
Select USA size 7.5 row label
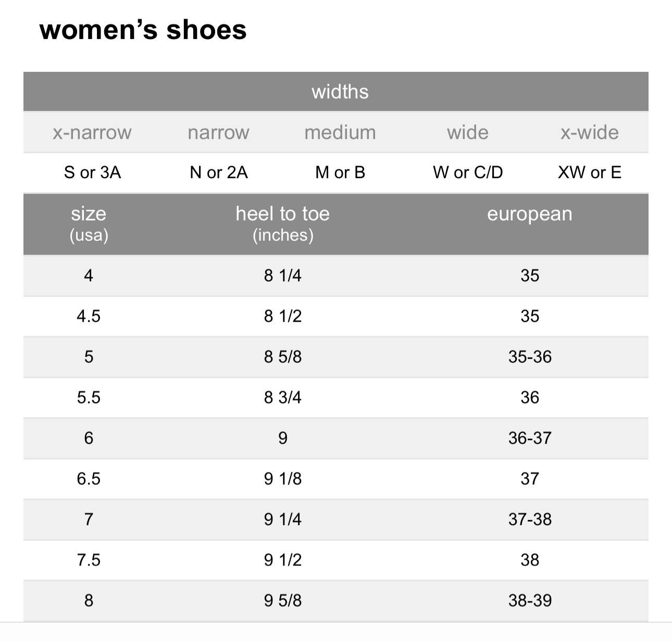pyautogui.click(x=89, y=560)
